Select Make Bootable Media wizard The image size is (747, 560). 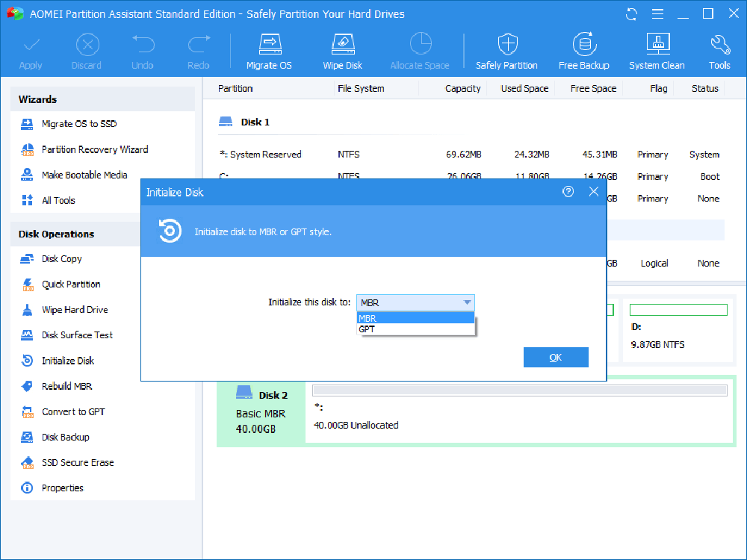[x=74, y=175]
